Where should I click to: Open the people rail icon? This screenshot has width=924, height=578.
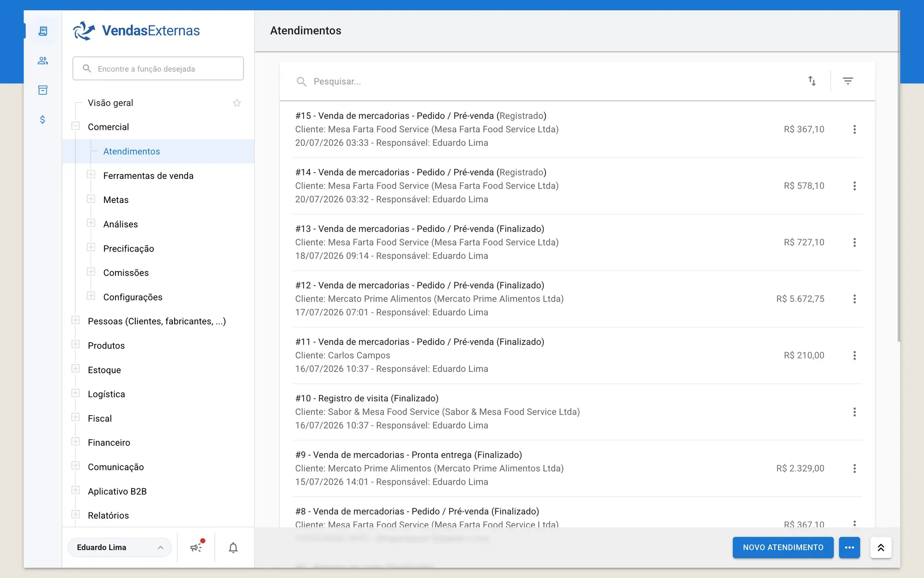43,61
